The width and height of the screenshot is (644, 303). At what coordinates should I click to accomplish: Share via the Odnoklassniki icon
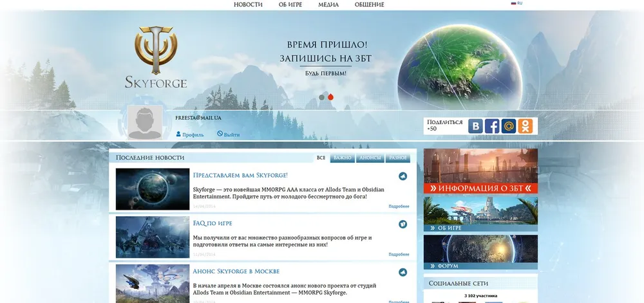pyautogui.click(x=526, y=126)
